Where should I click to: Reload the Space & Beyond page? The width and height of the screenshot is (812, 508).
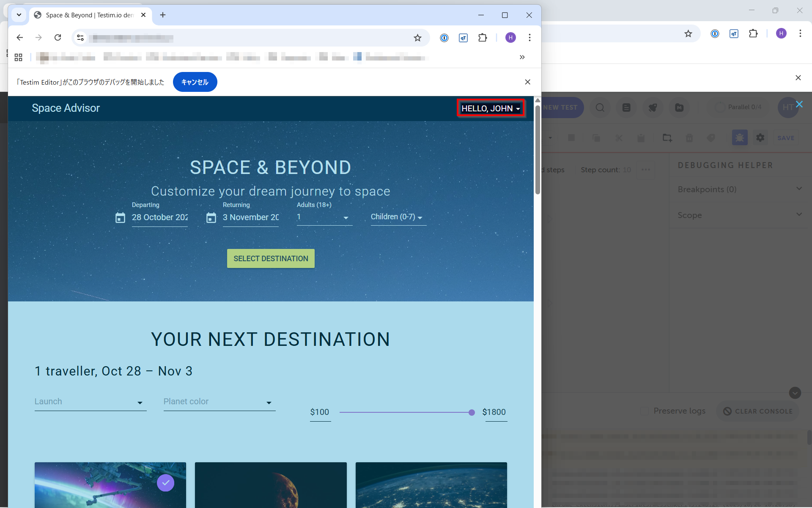point(58,38)
